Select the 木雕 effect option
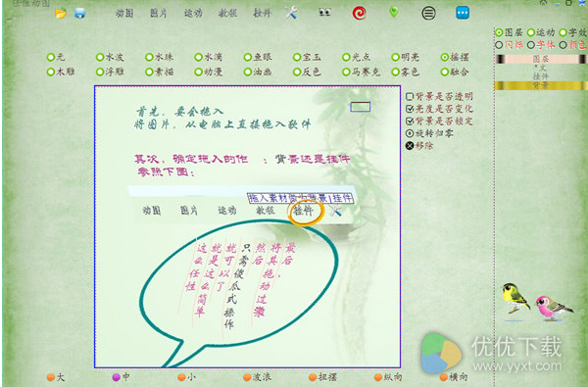Screen dimensions: 588x387 (x=61, y=72)
